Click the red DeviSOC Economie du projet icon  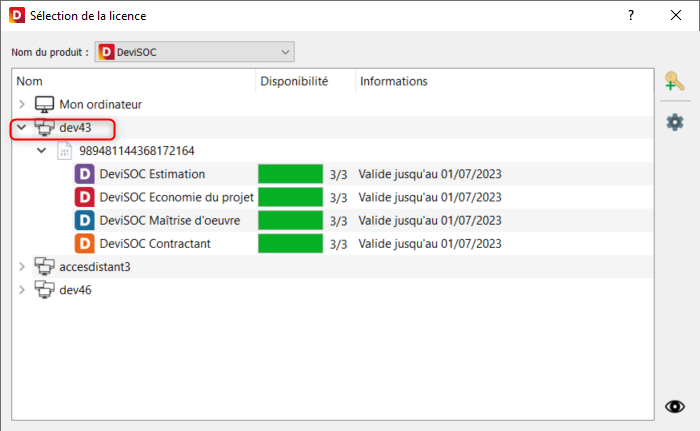pyautogui.click(x=84, y=197)
